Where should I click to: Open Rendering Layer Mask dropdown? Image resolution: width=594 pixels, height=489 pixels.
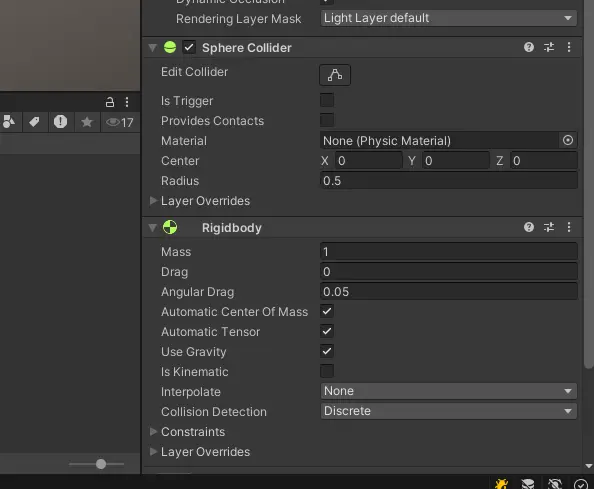tap(449, 18)
